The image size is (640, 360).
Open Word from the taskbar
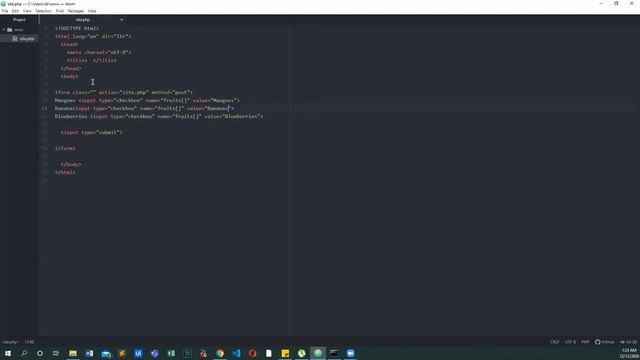click(x=89, y=353)
